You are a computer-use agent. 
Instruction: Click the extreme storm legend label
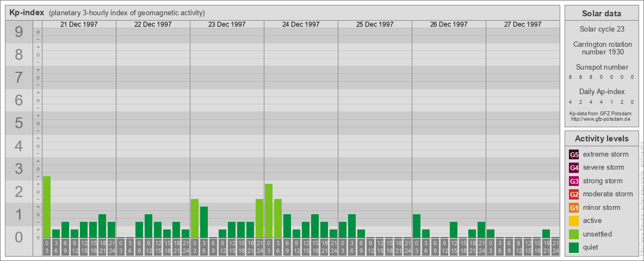606,154
